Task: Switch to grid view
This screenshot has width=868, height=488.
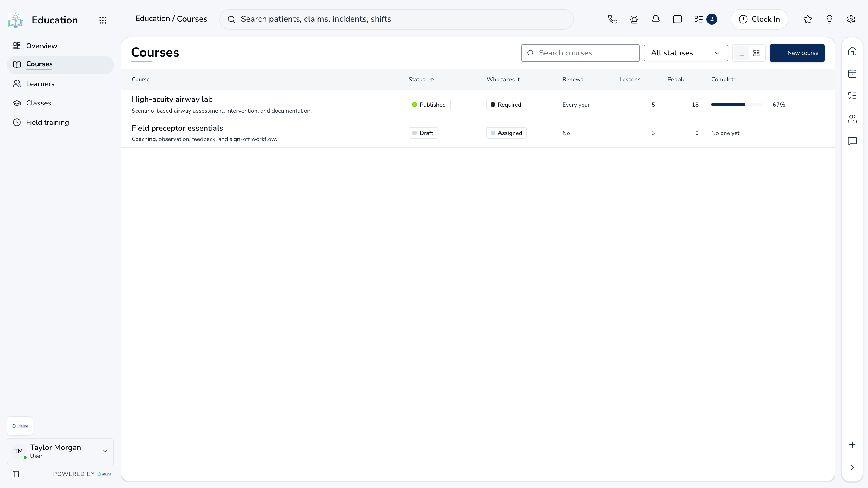Action: click(x=756, y=53)
